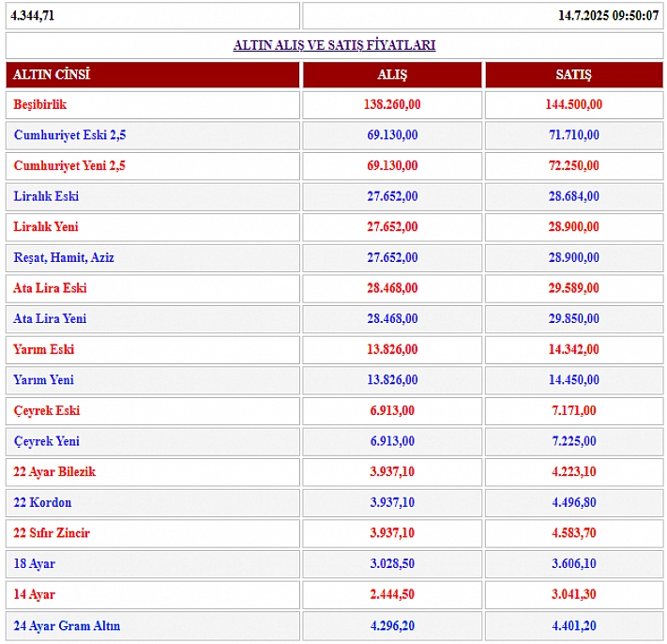Screen dimensions: 667x644
Task: Select the Yarım Eski label
Action: [44, 350]
